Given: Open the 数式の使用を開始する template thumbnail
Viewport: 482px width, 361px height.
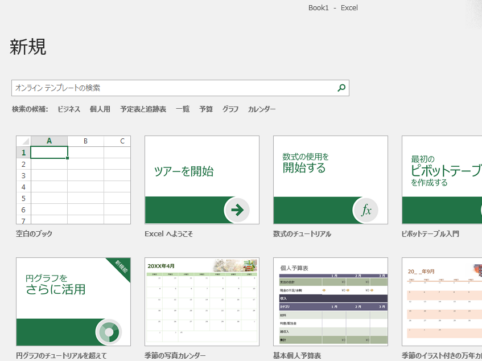Looking at the screenshot, I should click(331, 180).
